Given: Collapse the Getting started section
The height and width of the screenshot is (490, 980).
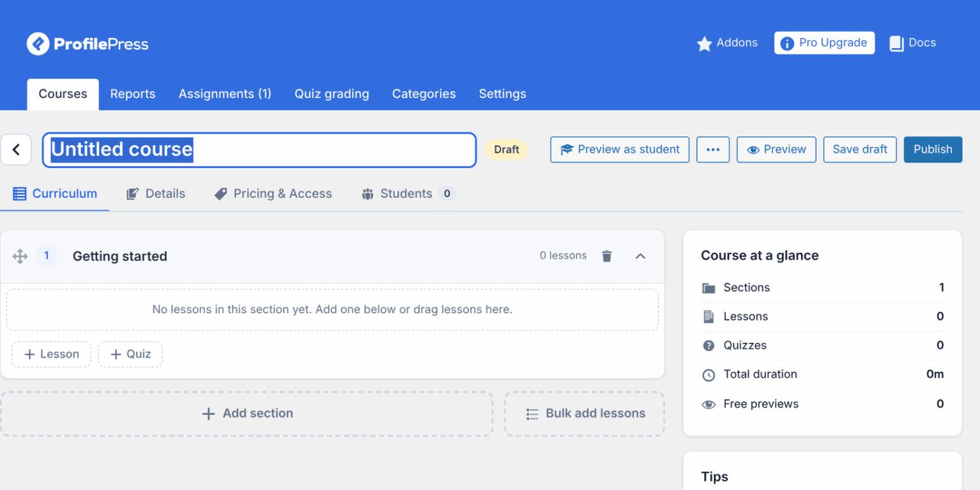Looking at the screenshot, I should click(640, 256).
